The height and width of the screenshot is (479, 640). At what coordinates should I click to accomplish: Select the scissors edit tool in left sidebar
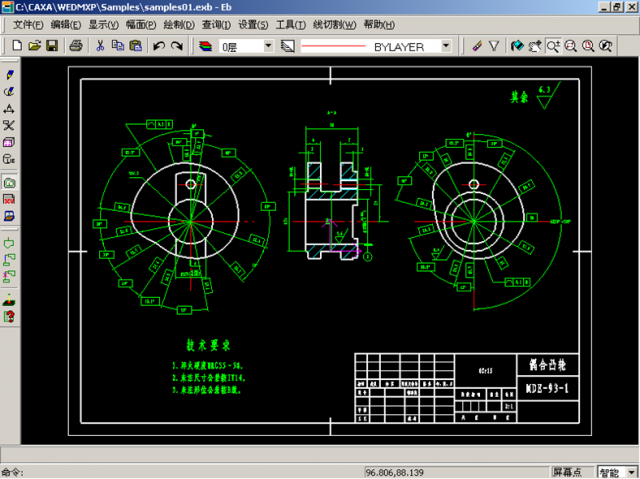coord(9,125)
